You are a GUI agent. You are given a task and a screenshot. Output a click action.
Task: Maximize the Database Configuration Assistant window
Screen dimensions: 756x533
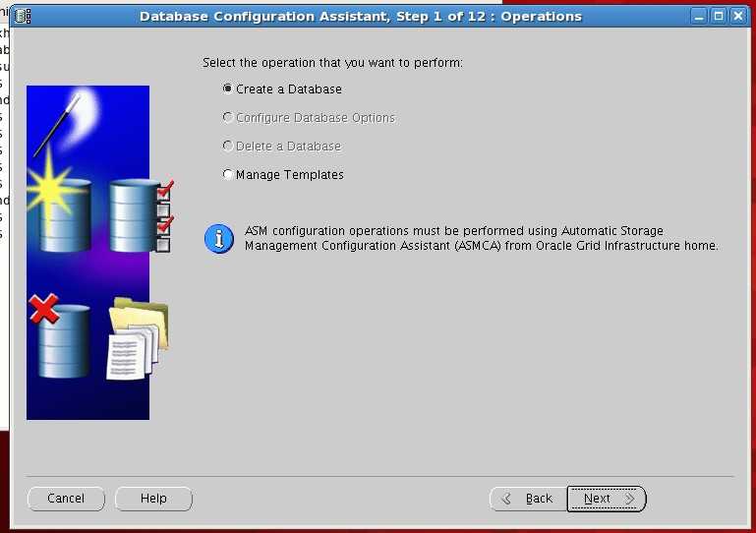[719, 17]
